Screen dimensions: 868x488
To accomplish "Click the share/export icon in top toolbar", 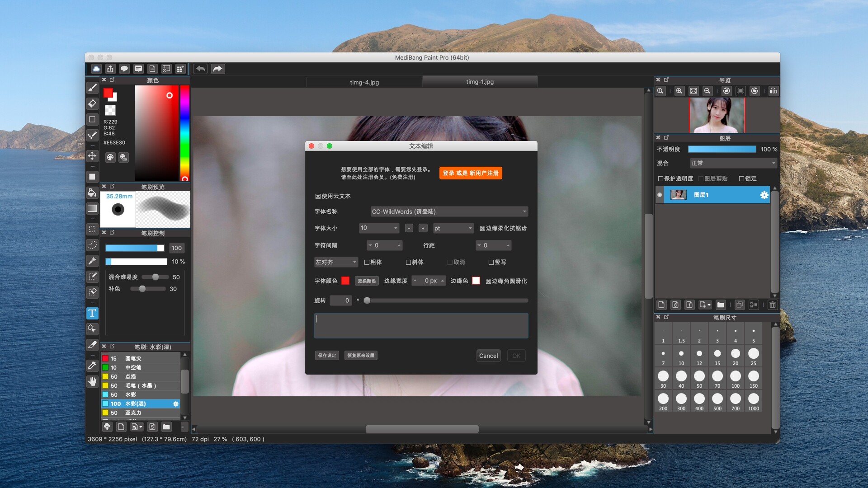I will tap(110, 69).
